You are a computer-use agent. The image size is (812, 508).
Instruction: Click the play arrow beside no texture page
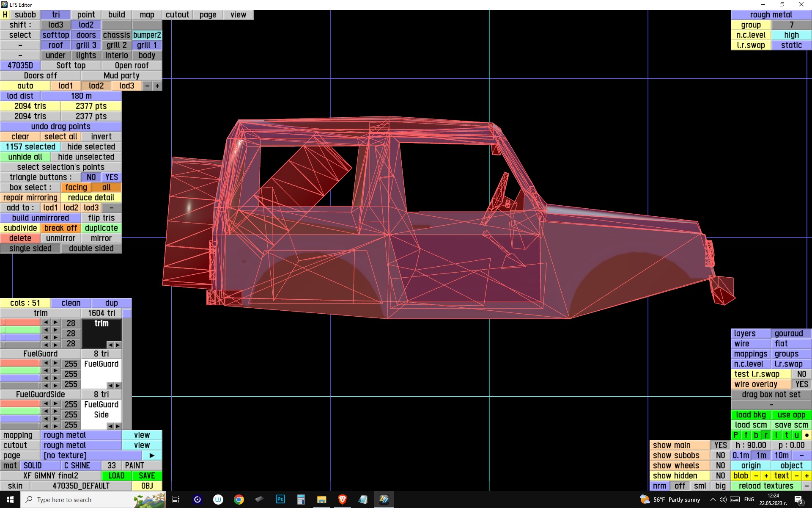tap(152, 455)
